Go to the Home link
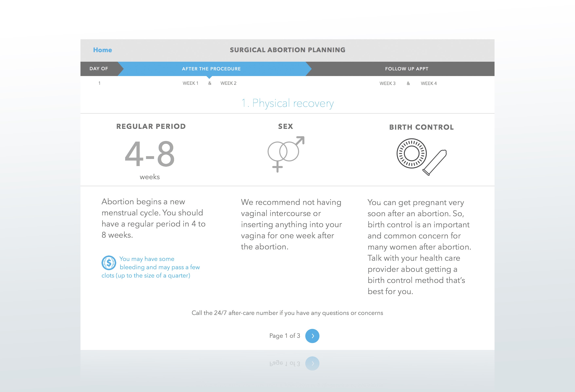The height and width of the screenshot is (392, 575). pos(103,50)
